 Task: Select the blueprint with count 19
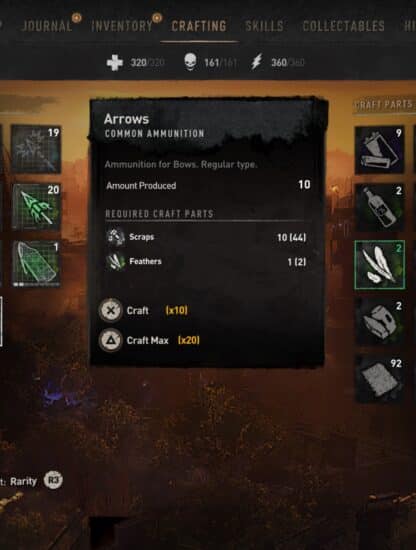coord(36,149)
